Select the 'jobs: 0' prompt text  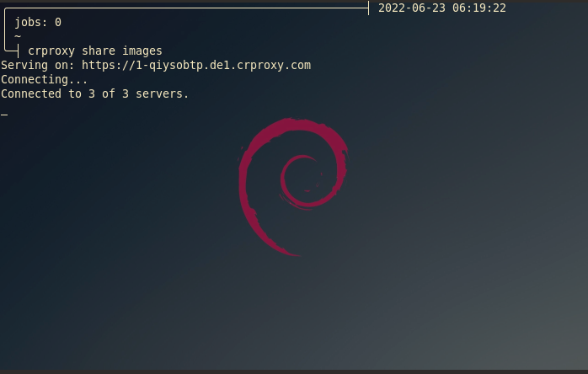(x=38, y=23)
